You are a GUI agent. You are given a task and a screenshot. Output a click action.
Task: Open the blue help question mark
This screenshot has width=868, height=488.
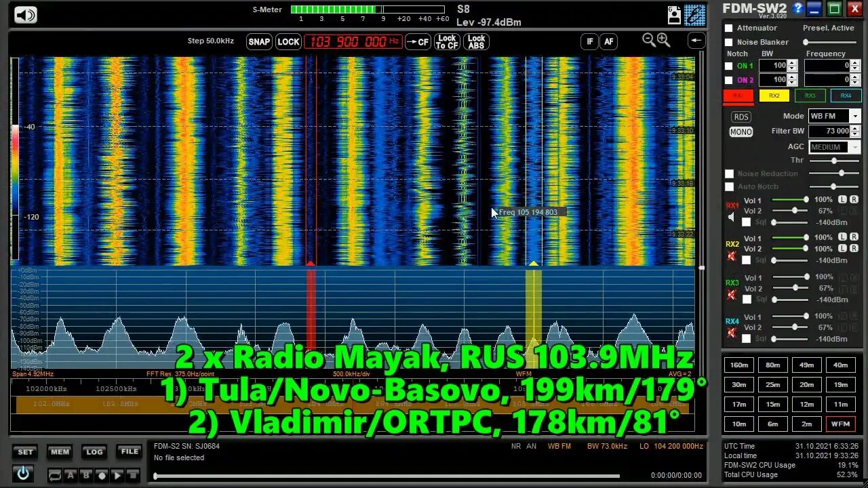797,8
